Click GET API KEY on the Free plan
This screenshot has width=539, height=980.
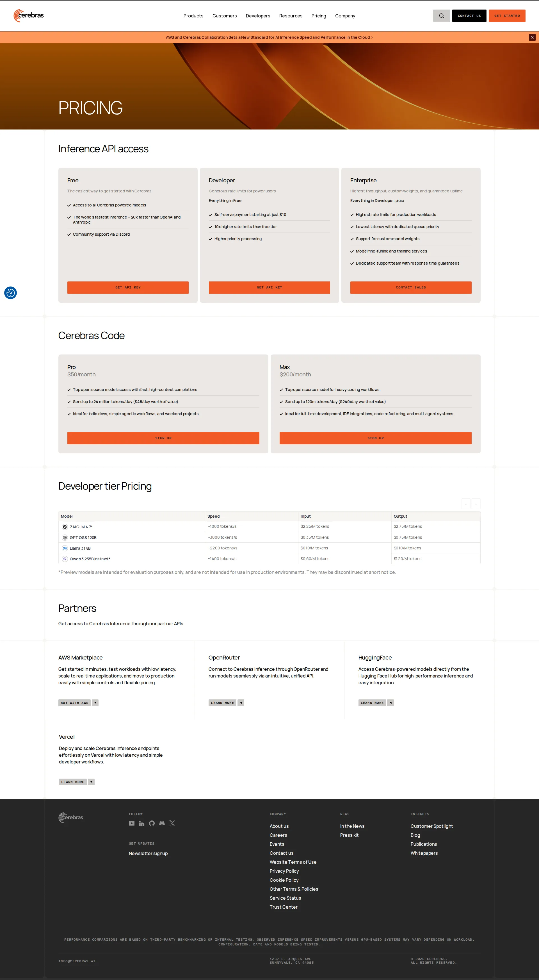point(128,287)
